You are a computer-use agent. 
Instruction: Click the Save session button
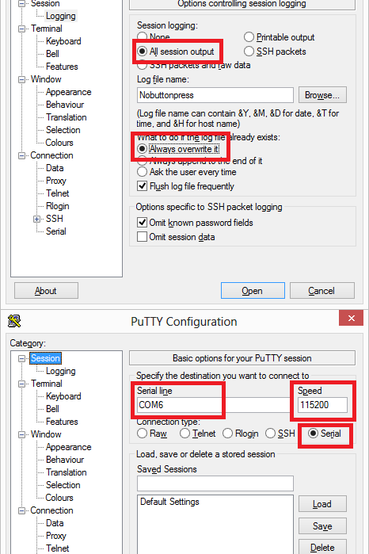[322, 526]
